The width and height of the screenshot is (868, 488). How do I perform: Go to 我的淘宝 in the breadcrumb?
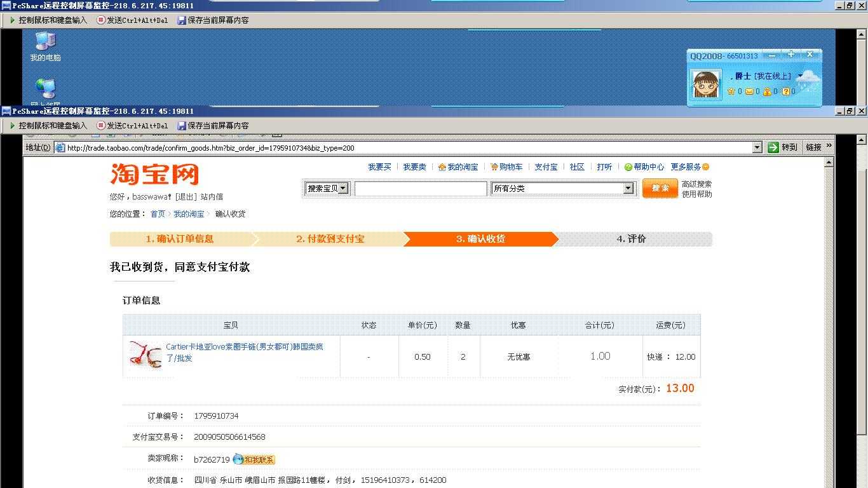coord(189,214)
